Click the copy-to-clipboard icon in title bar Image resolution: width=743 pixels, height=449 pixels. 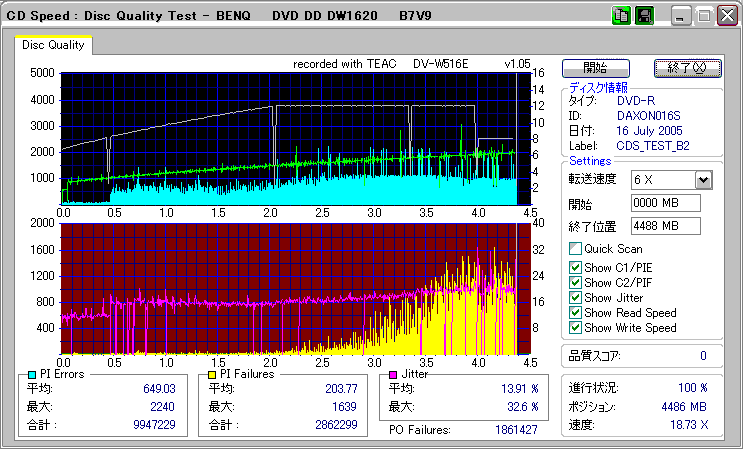click(620, 15)
